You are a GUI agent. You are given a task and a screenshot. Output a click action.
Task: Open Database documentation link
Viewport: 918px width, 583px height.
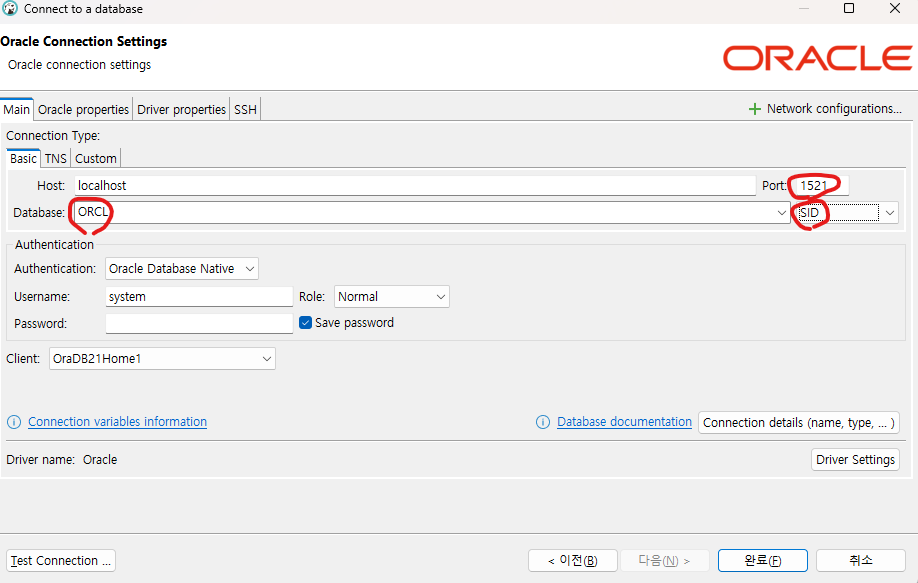[x=624, y=422]
